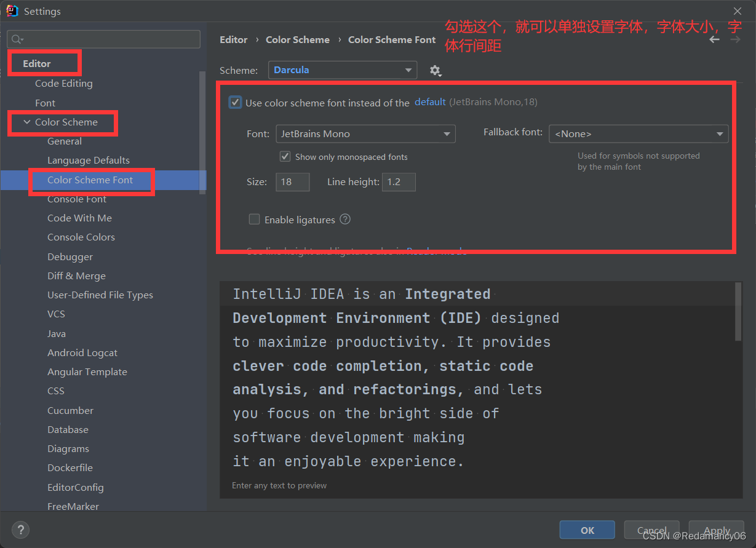Open Diagrams color settings
This screenshot has width=756, height=548.
tap(68, 448)
